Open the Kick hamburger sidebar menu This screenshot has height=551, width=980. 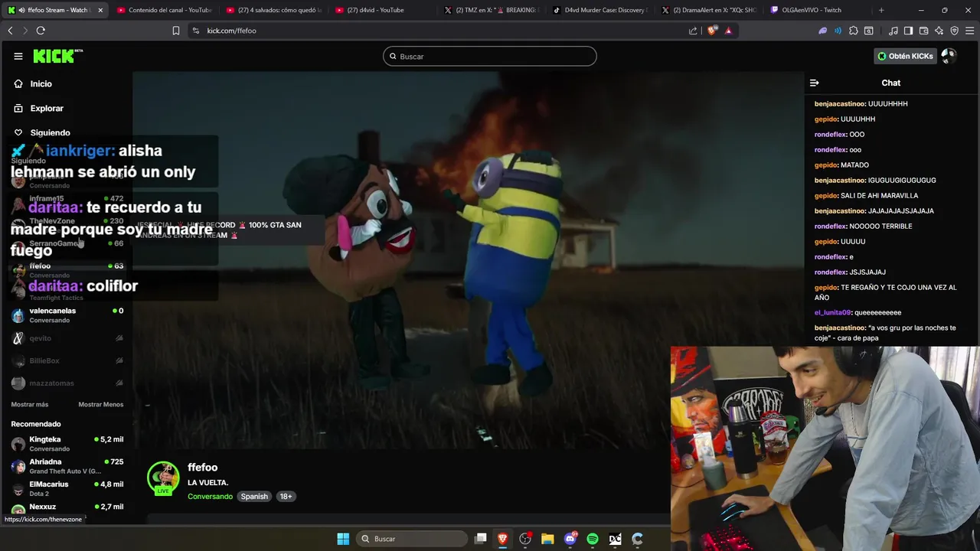(18, 56)
